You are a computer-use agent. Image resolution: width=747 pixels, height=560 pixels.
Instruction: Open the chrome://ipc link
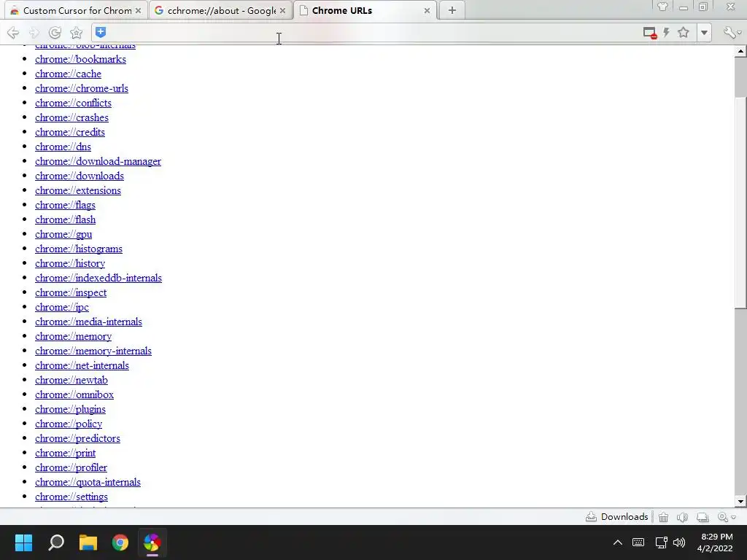(x=61, y=307)
